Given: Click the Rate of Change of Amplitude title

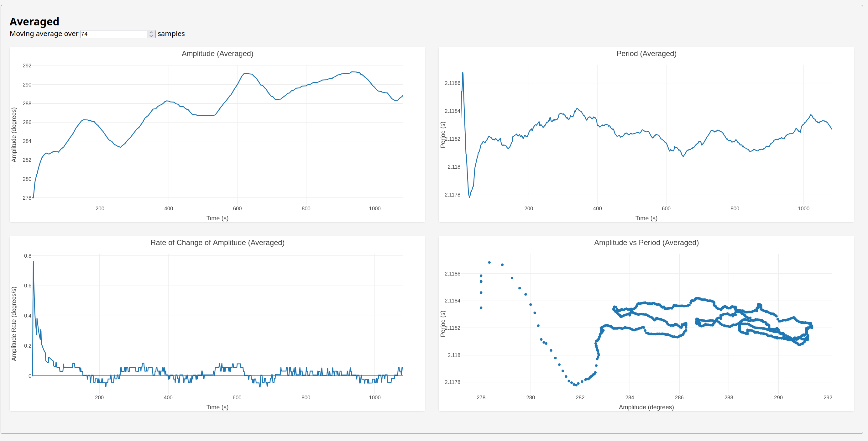Looking at the screenshot, I should pos(217,242).
